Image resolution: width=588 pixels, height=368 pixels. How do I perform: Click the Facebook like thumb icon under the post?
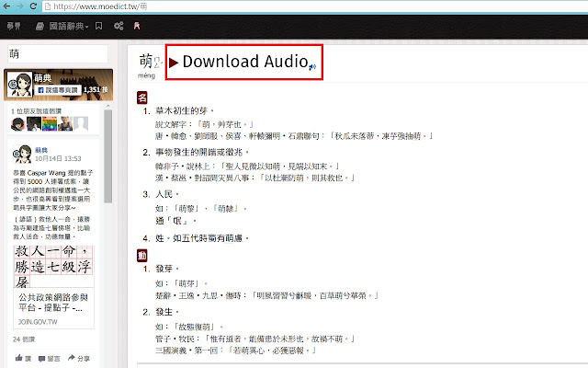point(17,358)
